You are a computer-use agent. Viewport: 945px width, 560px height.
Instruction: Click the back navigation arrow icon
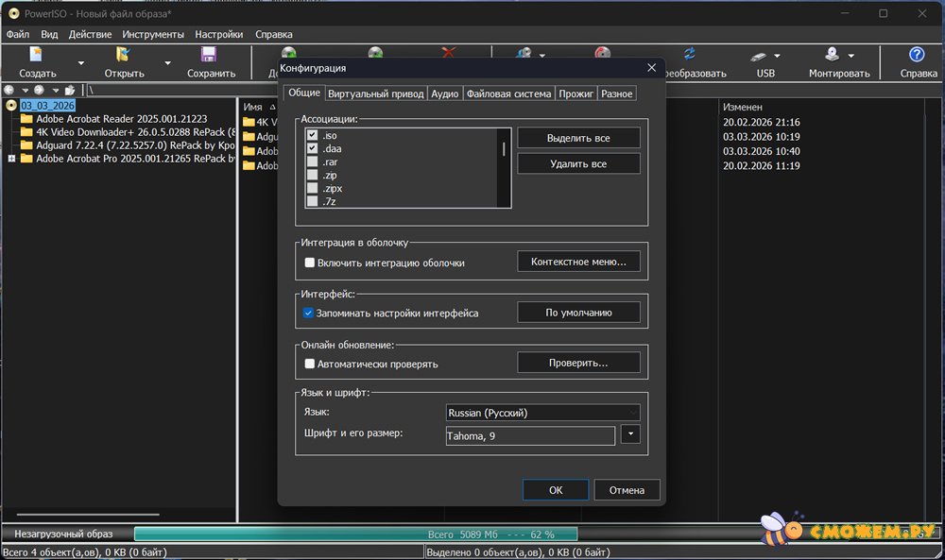coord(10,90)
